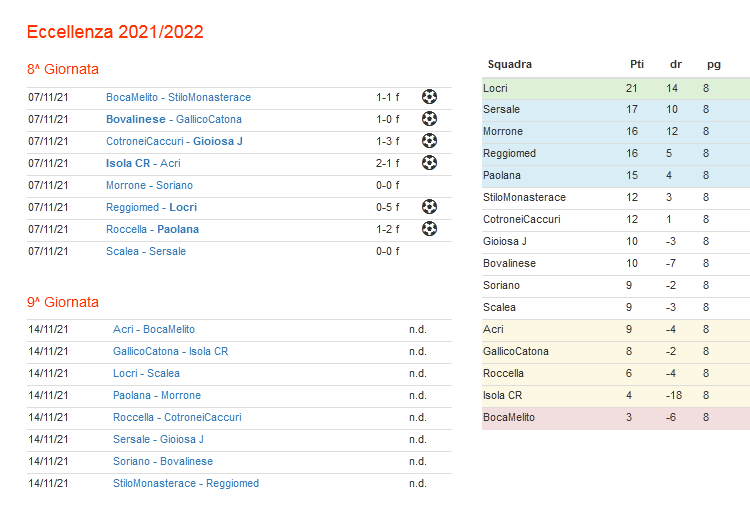Click the Squadra column header
Viewport: 750px width, 506px height.
(x=509, y=64)
